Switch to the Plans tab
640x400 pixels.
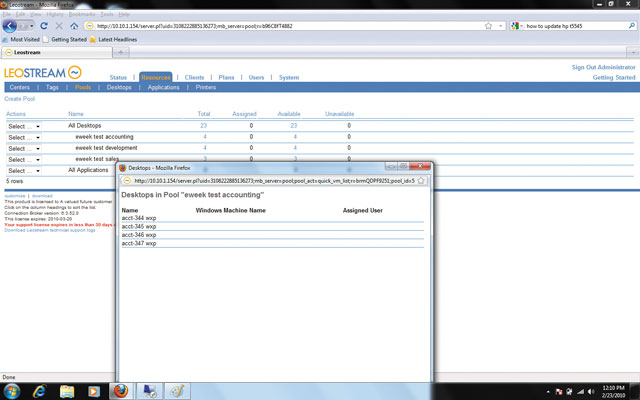coord(226,78)
